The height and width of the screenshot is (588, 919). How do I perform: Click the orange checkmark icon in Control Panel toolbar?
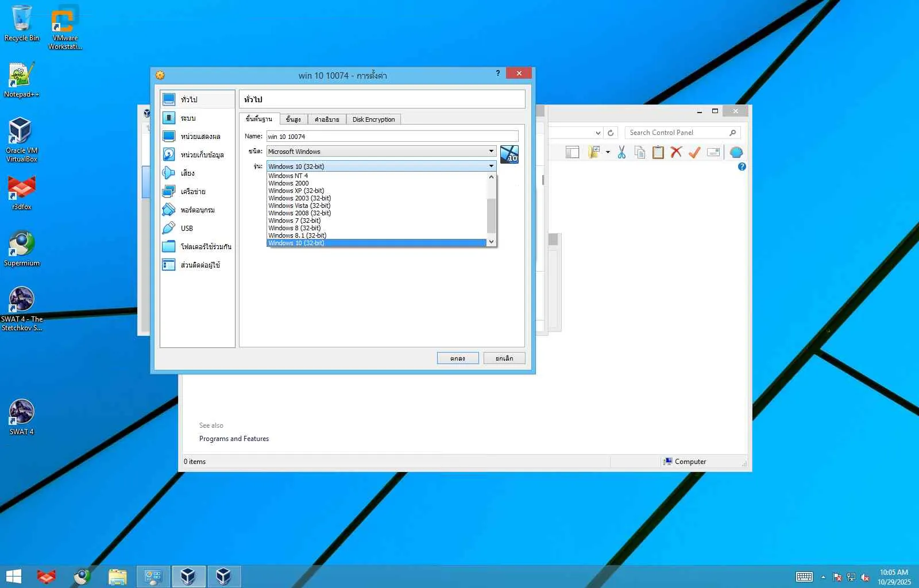(x=694, y=152)
